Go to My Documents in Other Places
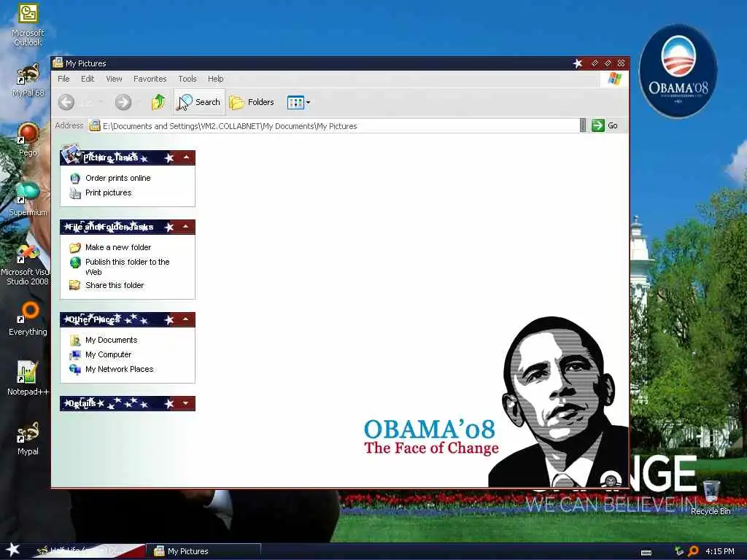The width and height of the screenshot is (747, 560). click(x=111, y=340)
